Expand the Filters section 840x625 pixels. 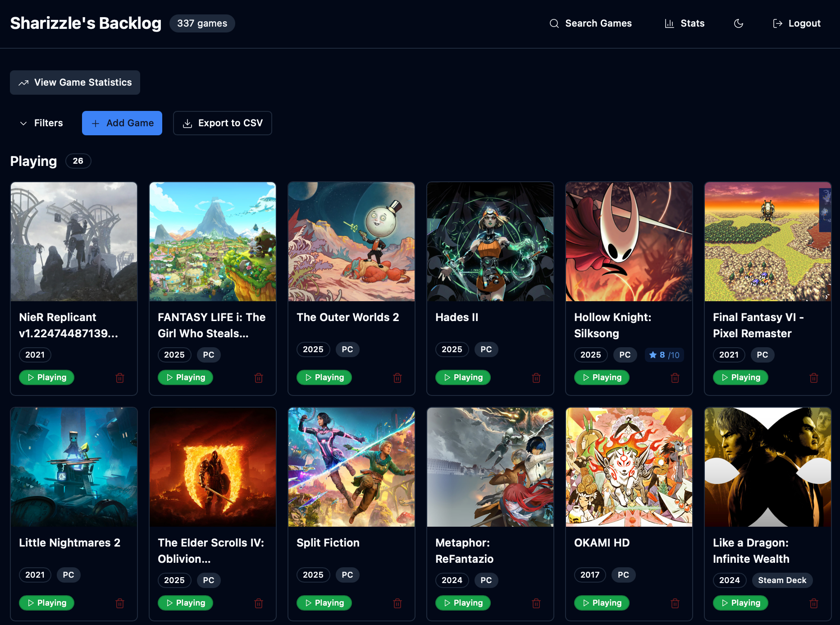(x=41, y=123)
